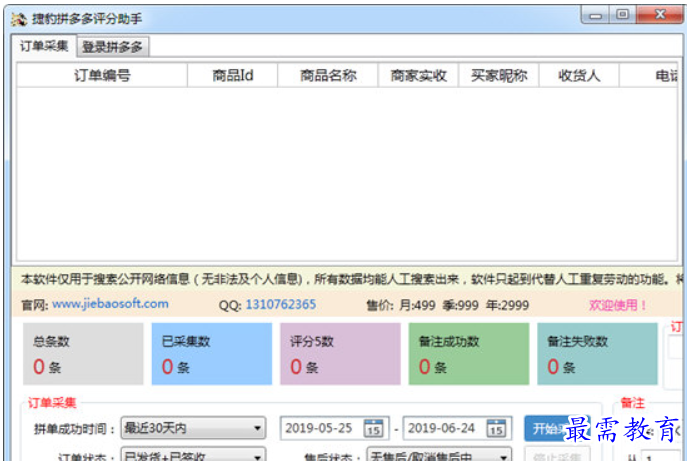The height and width of the screenshot is (461, 687).
Task: Click the 备注成功数 green counter card
Action: click(469, 354)
